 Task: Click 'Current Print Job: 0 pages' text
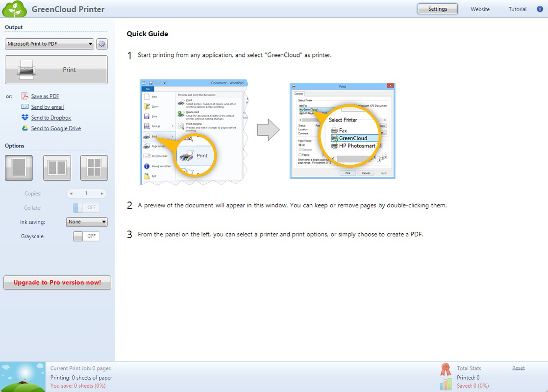tap(80, 368)
